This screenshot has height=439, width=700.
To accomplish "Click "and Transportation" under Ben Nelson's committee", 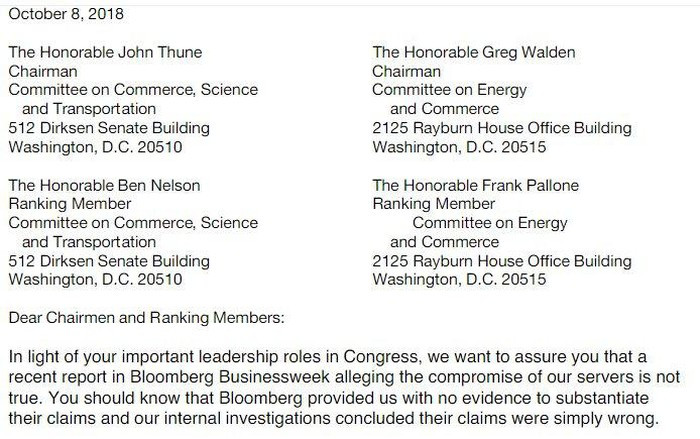I will pyautogui.click(x=89, y=242).
